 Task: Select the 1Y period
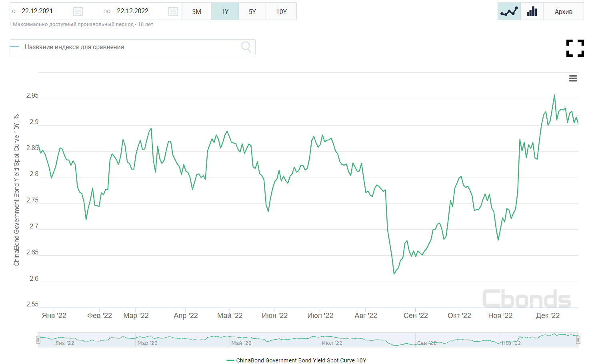(x=225, y=12)
